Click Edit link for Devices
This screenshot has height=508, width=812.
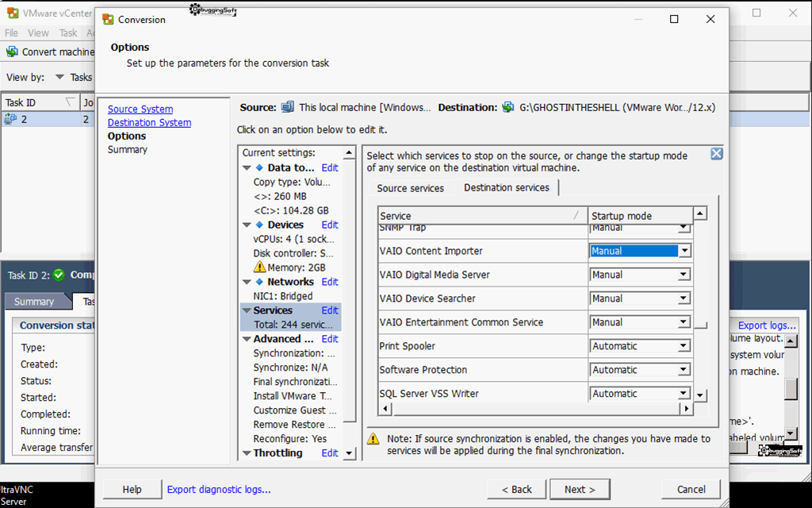pos(329,225)
